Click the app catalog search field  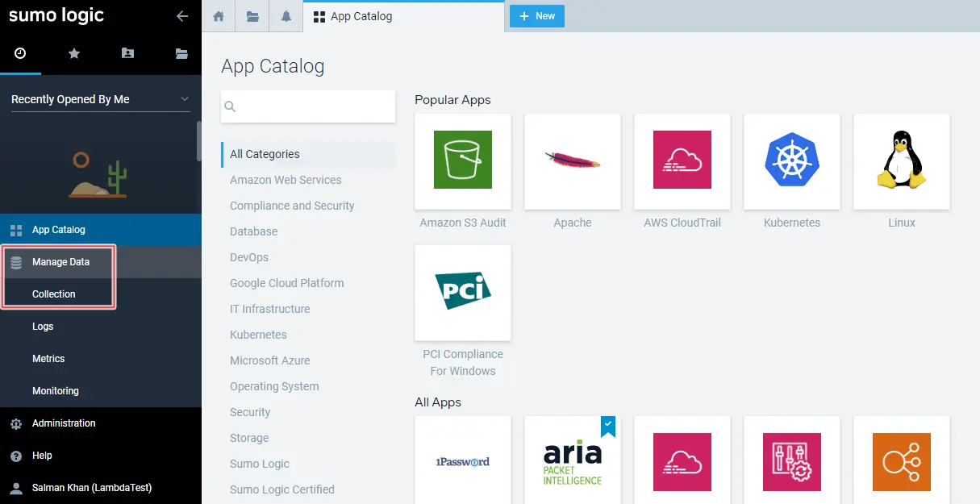[x=315, y=106]
